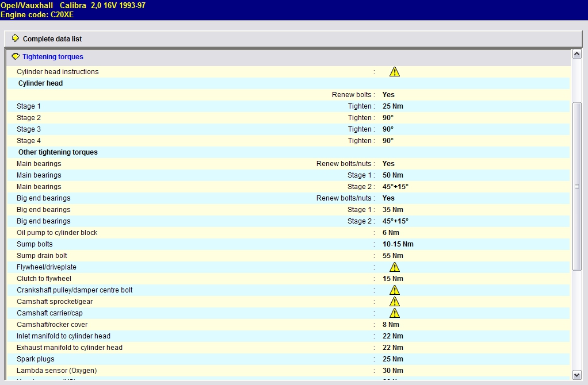
Task: Click the 6 Nm oil pump value
Action: 391,233
